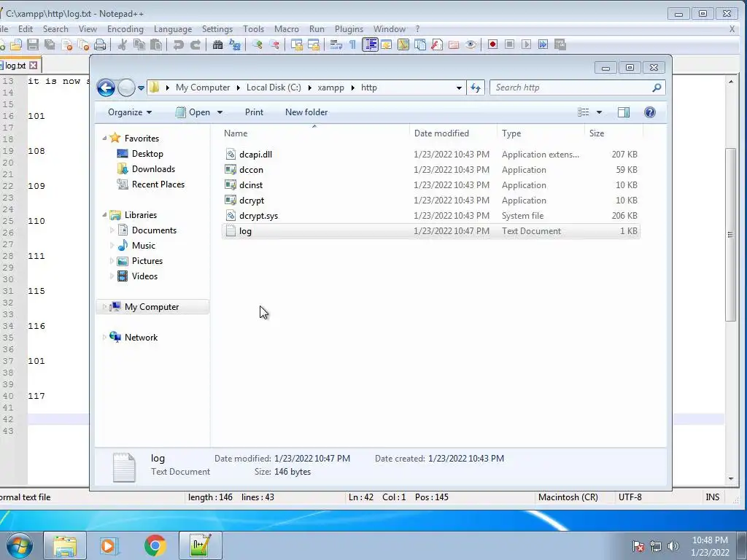Open the Plugins menu
Viewport: 747px width, 560px height.
click(349, 29)
